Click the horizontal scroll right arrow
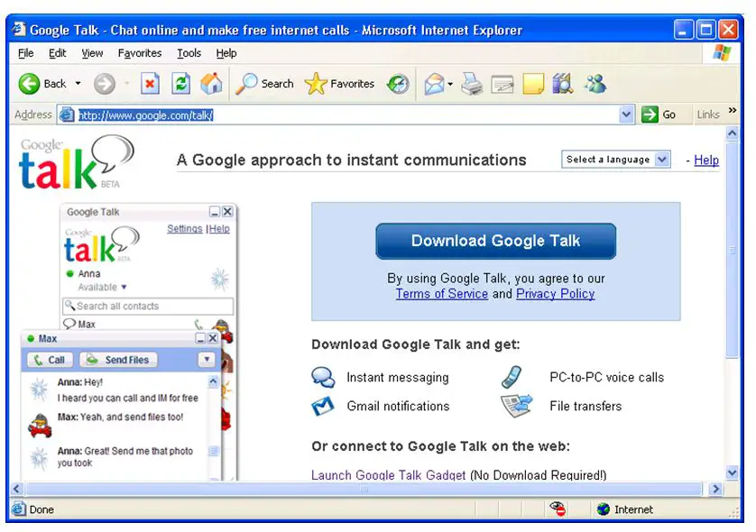The width and height of the screenshot is (756, 532). coord(715,489)
